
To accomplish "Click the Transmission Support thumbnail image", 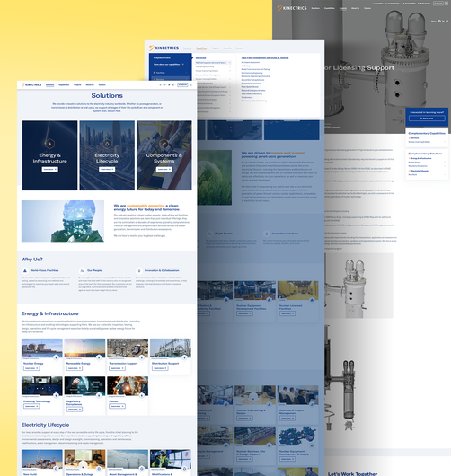I will [128, 348].
